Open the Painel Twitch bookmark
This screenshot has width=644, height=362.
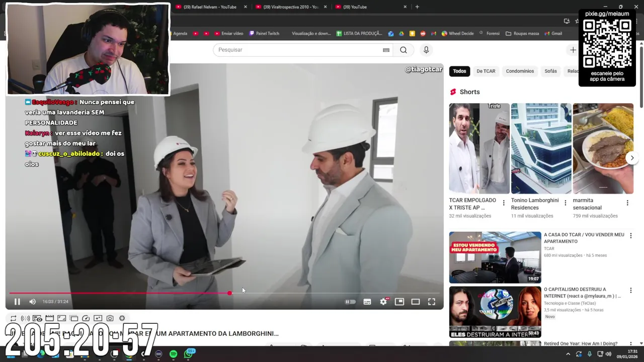coord(264,34)
